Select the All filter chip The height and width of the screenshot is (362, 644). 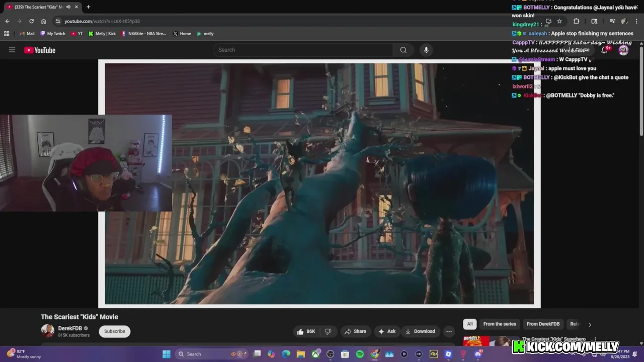point(469,324)
